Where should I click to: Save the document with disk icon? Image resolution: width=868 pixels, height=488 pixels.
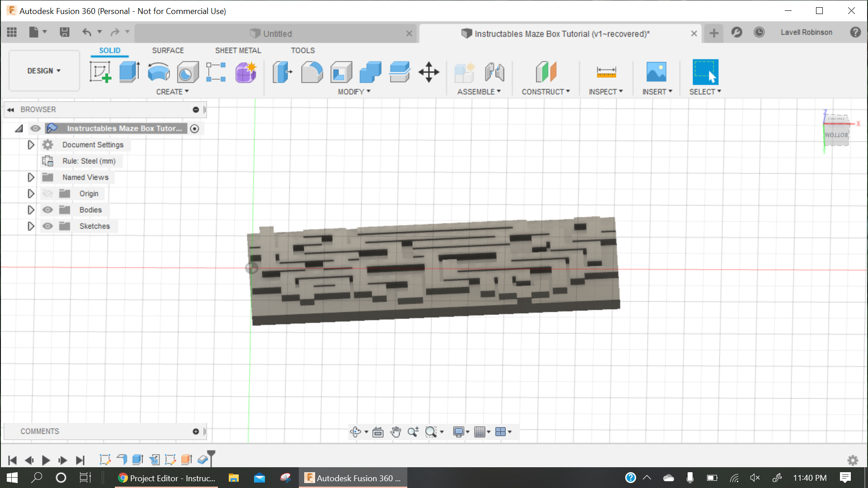(x=65, y=32)
